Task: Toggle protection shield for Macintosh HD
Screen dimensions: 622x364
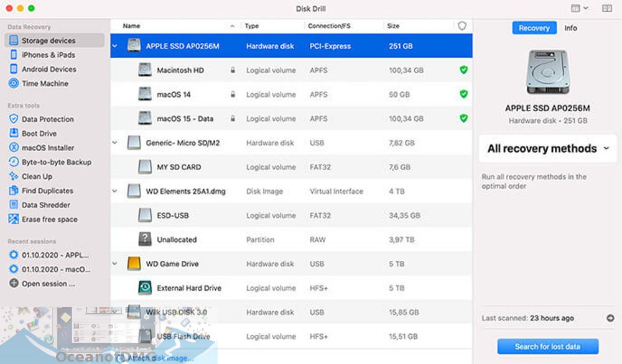Action: pyautogui.click(x=463, y=70)
